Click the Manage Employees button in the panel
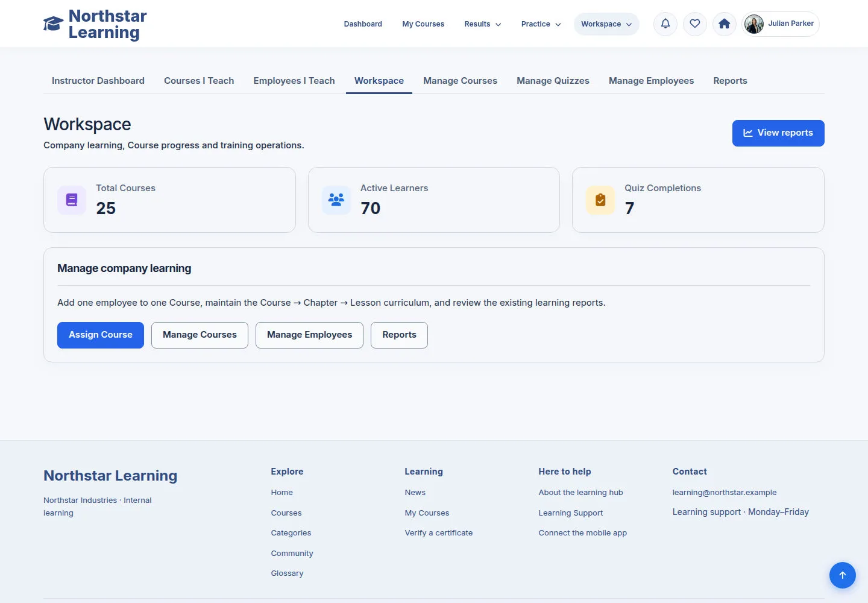 (309, 335)
